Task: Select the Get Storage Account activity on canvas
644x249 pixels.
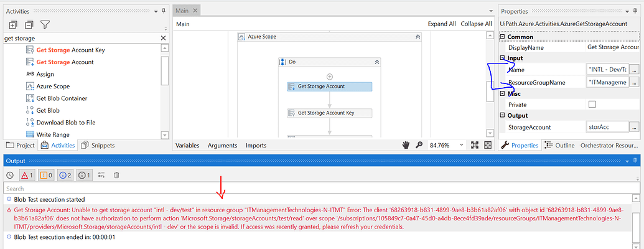Action: [x=329, y=87]
